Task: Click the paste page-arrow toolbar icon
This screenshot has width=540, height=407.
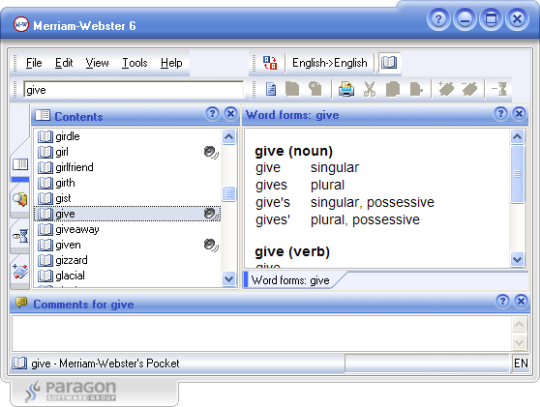Action: (416, 89)
